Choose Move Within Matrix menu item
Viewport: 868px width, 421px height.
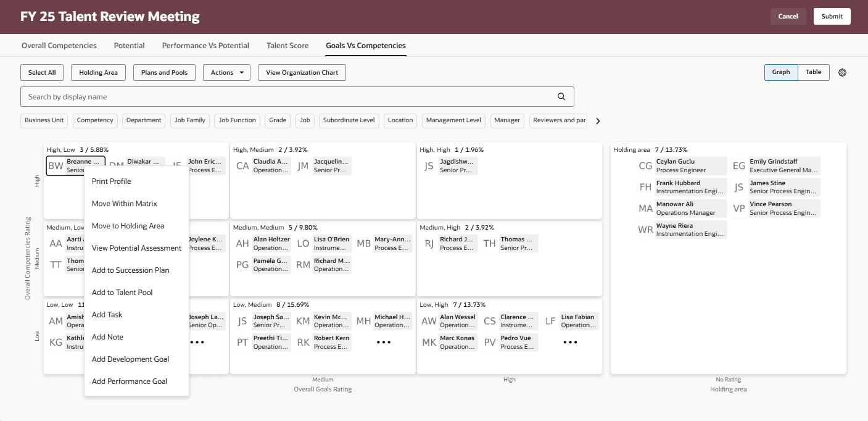(x=136, y=204)
